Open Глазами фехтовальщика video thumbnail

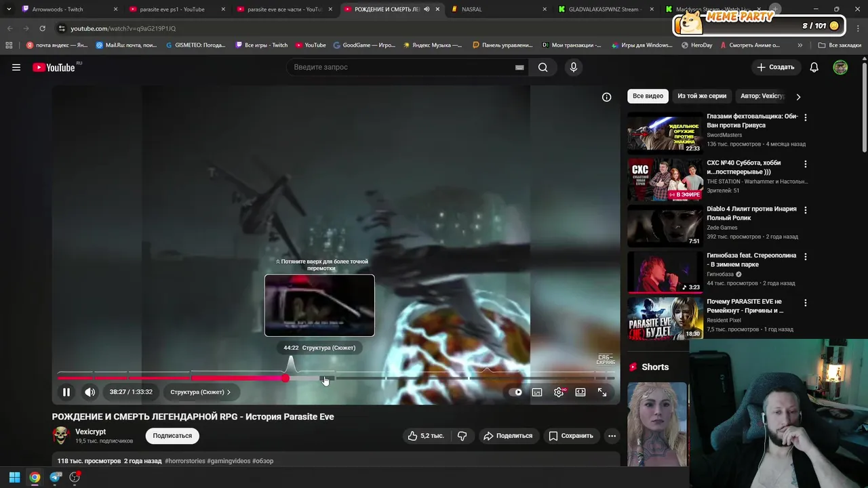(x=665, y=132)
